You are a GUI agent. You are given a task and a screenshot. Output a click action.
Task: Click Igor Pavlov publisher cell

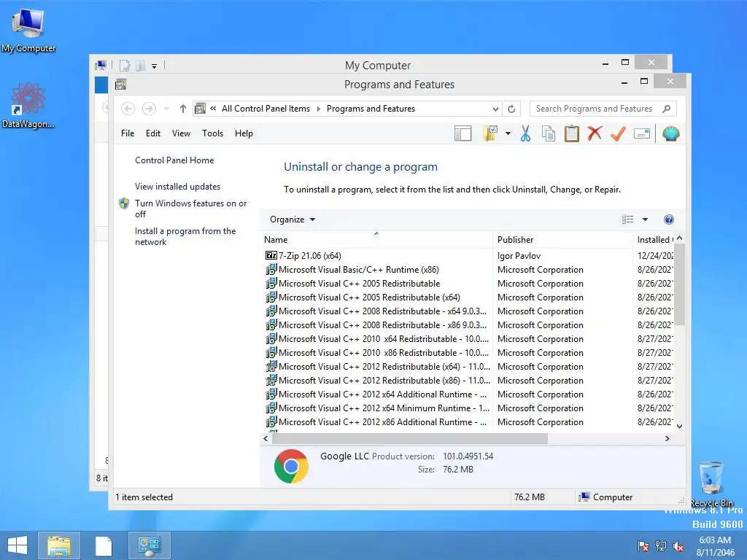[x=519, y=256]
